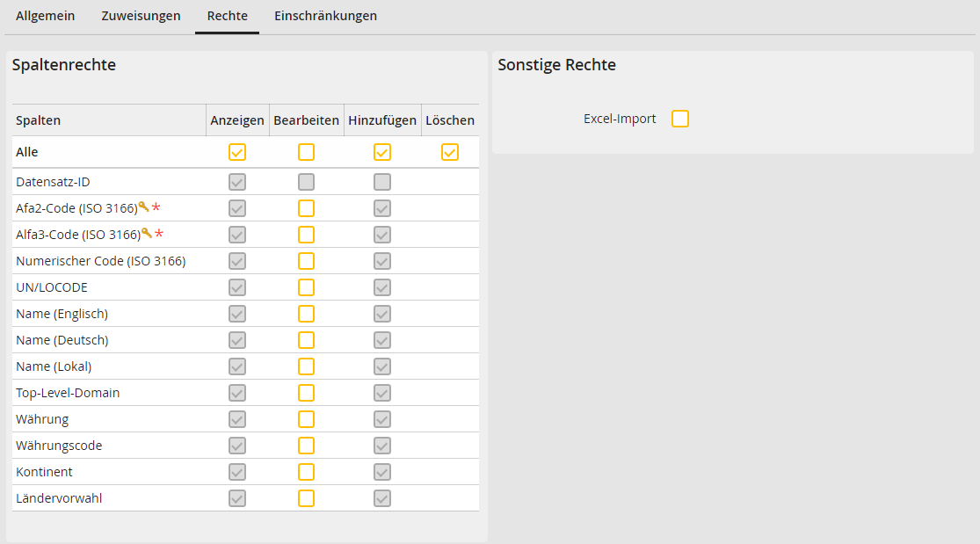Uncheck Hinzufügen in the Alle row
The image size is (980, 544).
pos(381,151)
